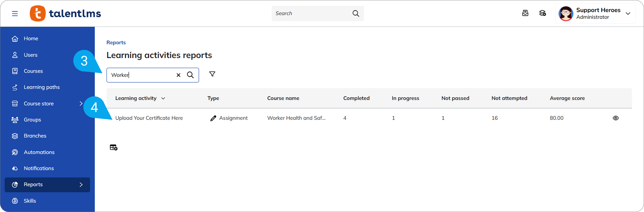Screen dimensions: 644x212
Task: Open Support Heroes account dropdown
Action: tap(628, 13)
